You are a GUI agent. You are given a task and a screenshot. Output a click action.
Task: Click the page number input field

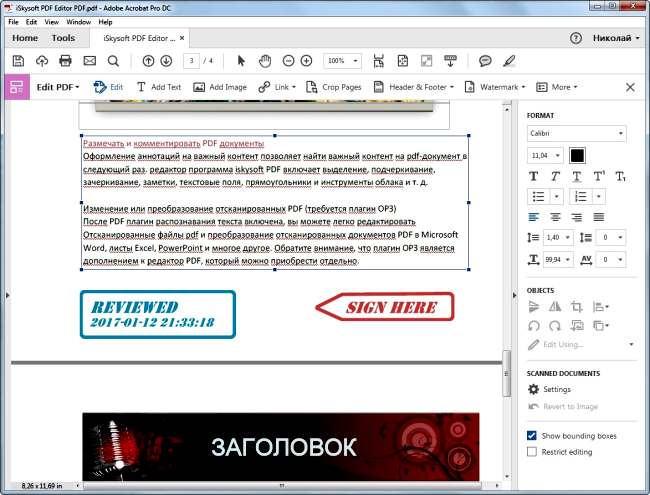pos(191,61)
